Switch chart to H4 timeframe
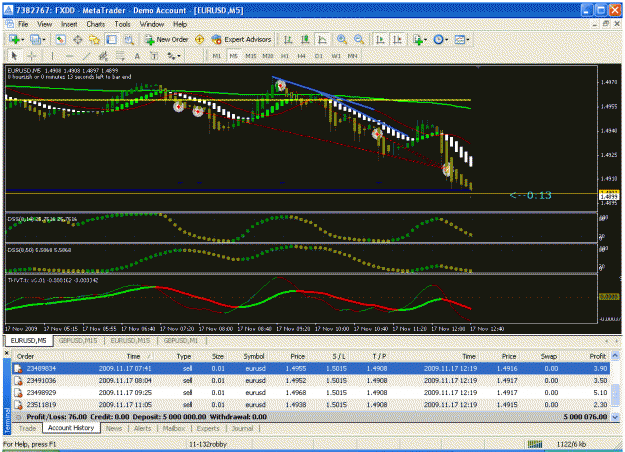625x452 pixels. pos(302,56)
